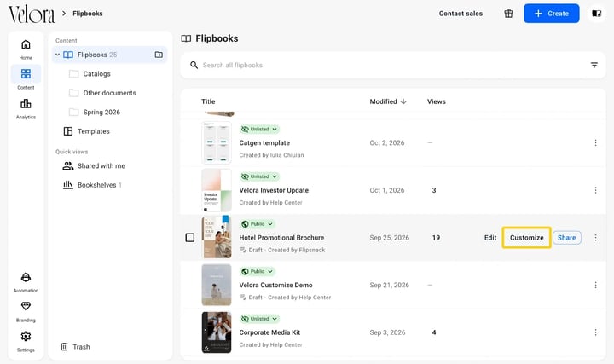
Task: Select Flipbooks in the content tree
Action: click(x=110, y=55)
